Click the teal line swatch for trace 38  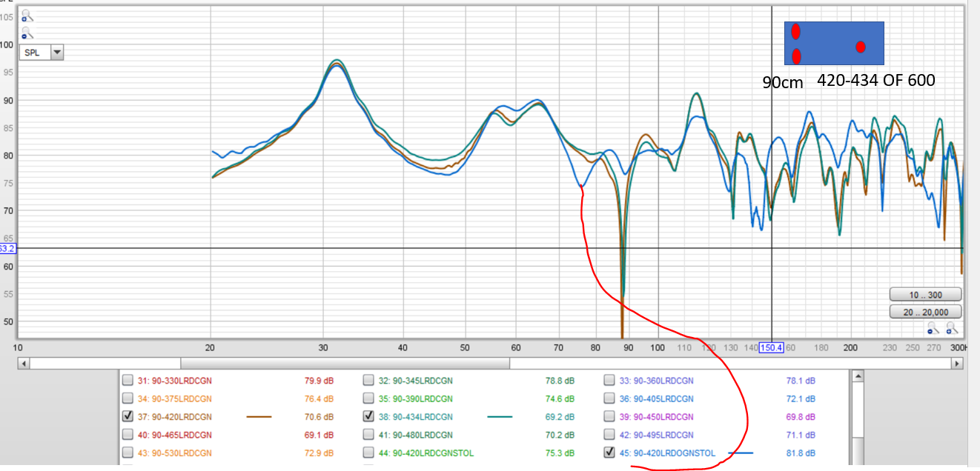[500, 417]
